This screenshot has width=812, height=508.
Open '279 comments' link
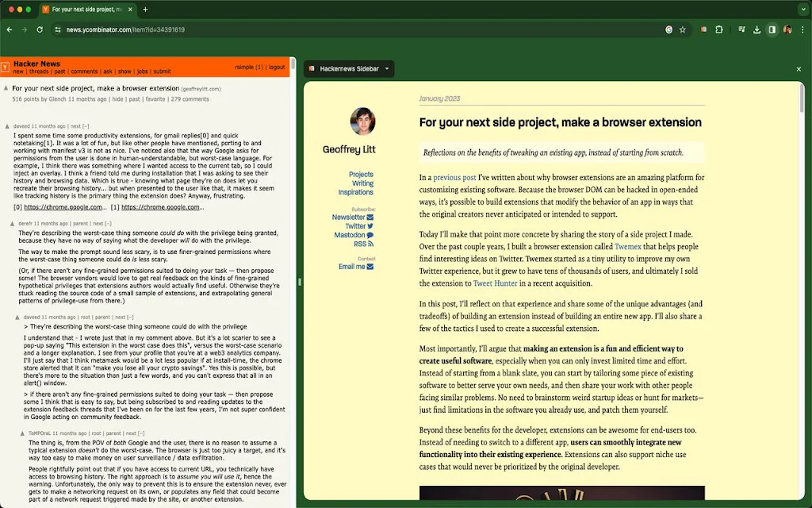190,99
